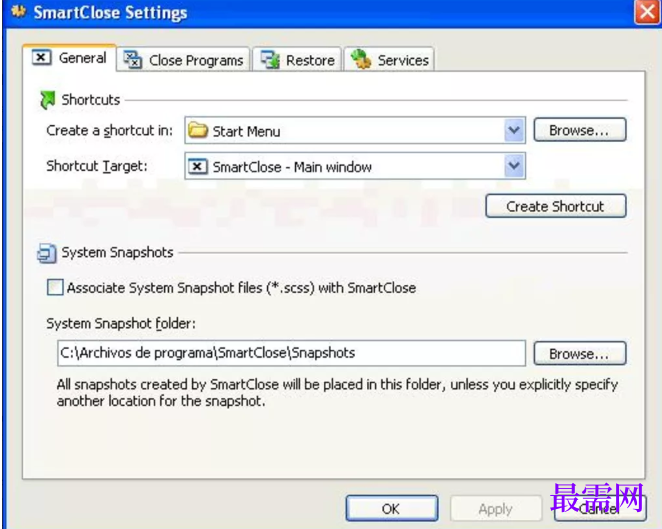The height and width of the screenshot is (529, 662).
Task: Click the System Snapshots section heading
Action: click(117, 252)
